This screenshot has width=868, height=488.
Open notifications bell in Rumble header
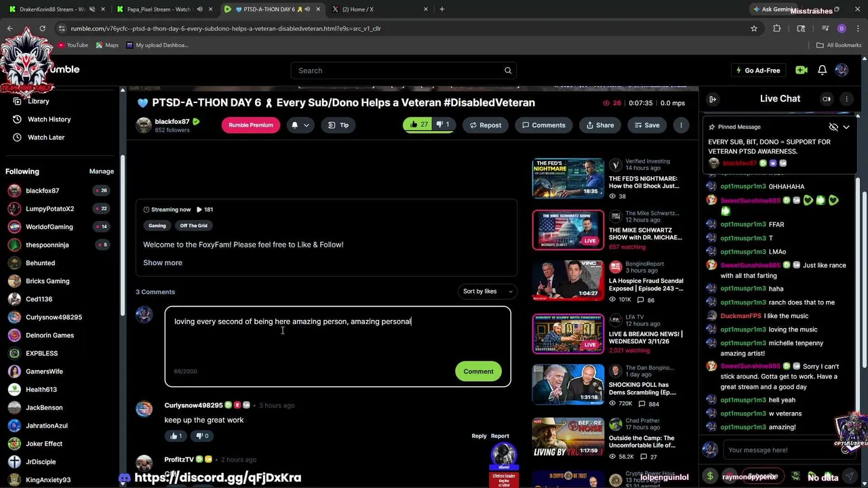[x=822, y=70]
